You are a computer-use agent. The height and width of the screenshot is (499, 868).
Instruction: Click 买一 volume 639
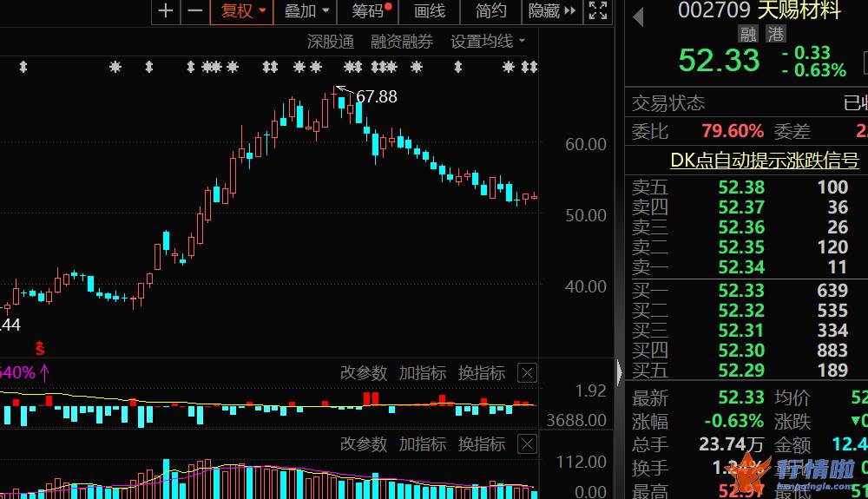[832, 290]
